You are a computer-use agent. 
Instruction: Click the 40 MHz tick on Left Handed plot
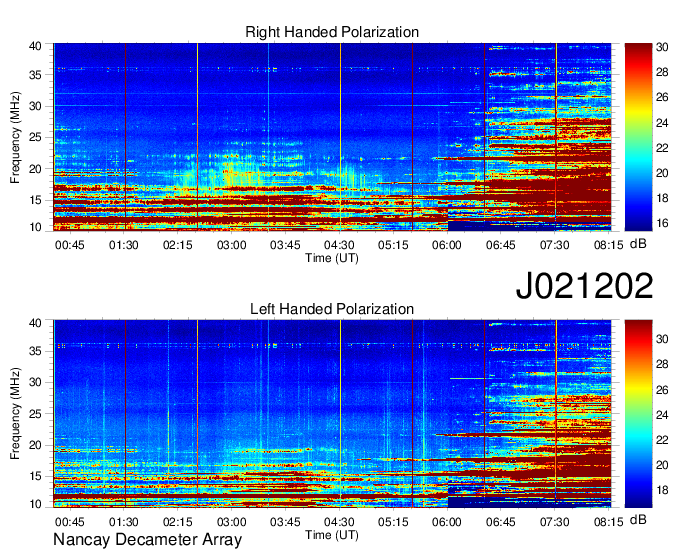35,323
